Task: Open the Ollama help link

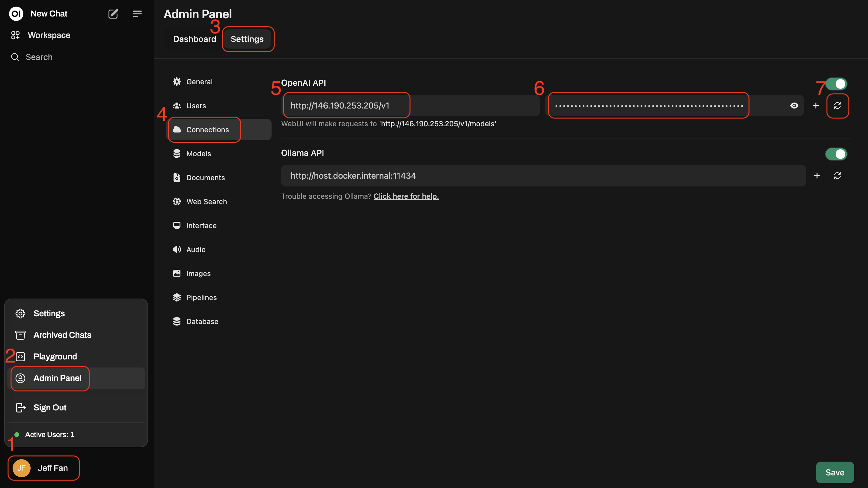Action: (x=406, y=196)
